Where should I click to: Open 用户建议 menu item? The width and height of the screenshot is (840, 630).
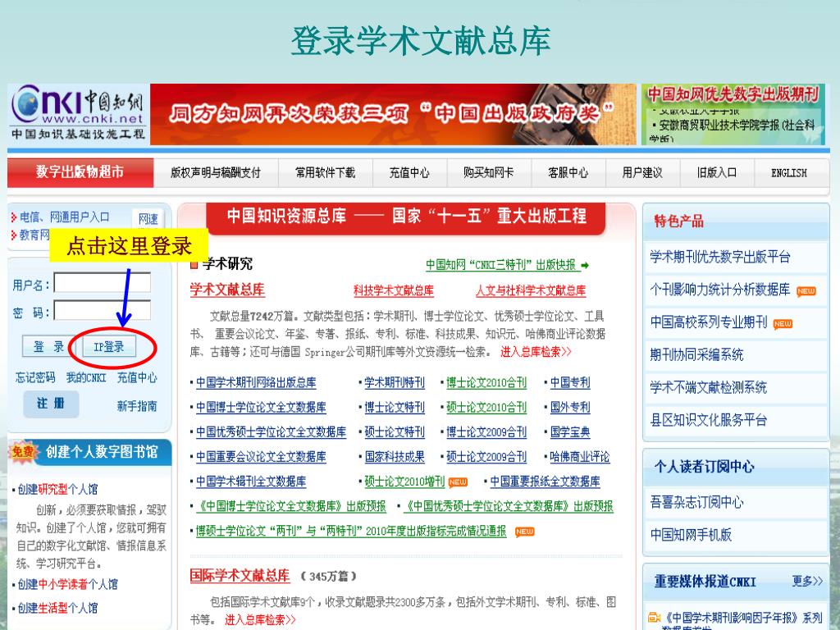coord(642,172)
